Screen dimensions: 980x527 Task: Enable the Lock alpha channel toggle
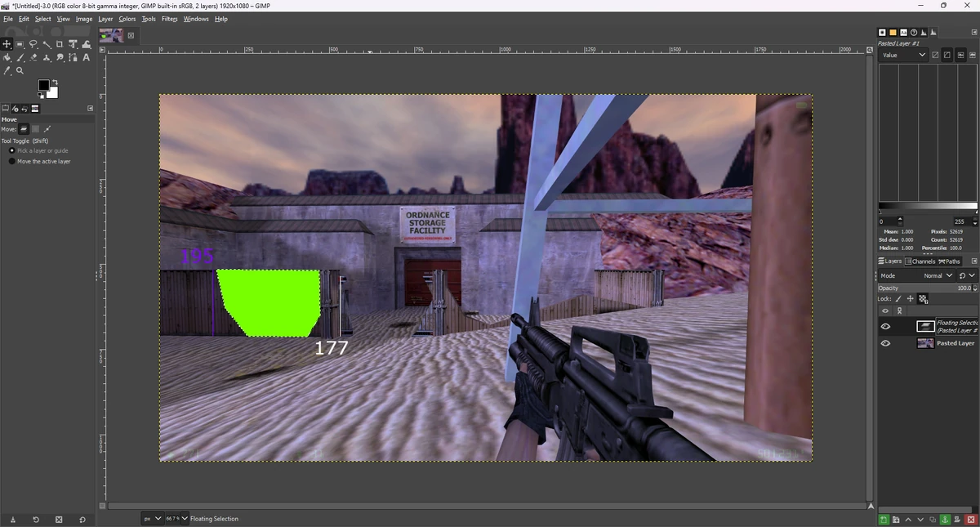click(924, 299)
